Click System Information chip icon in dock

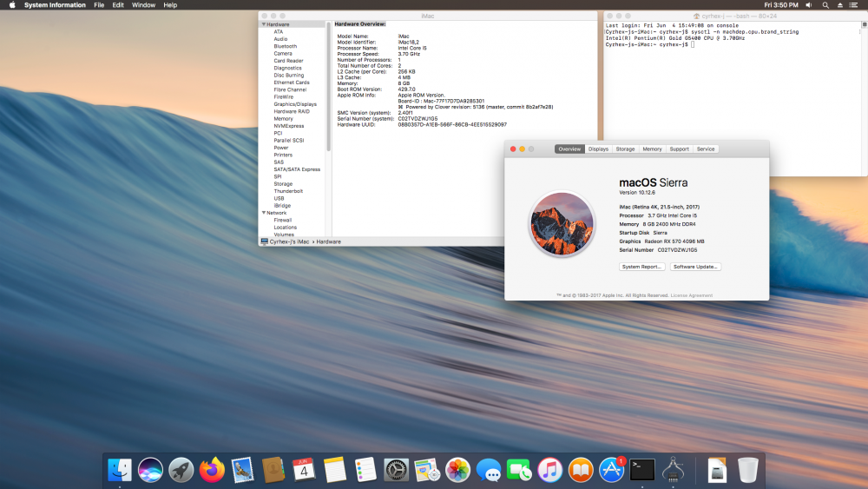pyautogui.click(x=674, y=470)
